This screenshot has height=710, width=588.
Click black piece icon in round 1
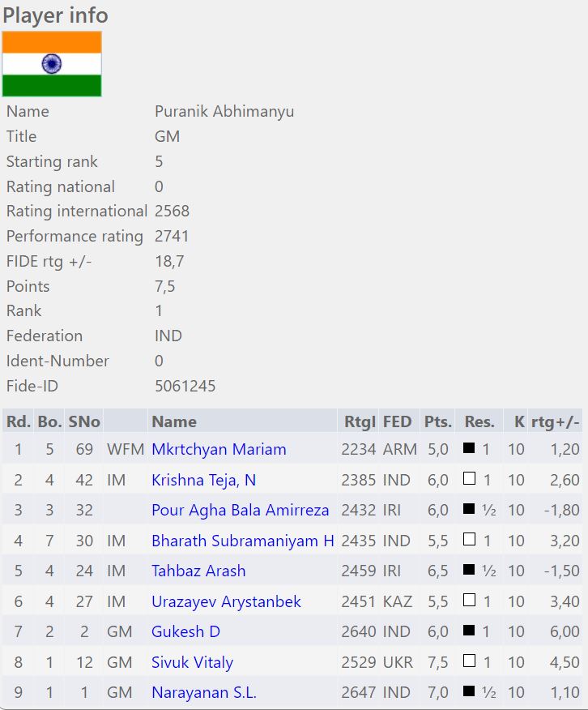click(469, 448)
